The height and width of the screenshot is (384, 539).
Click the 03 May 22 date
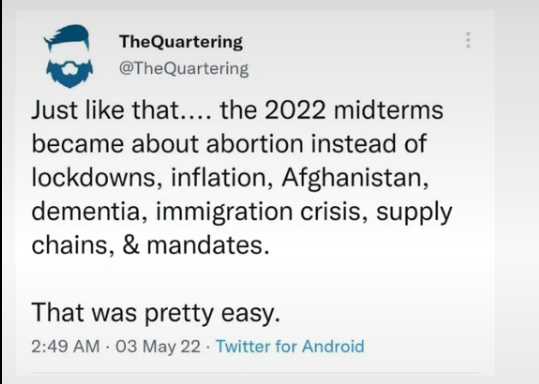coord(158,346)
